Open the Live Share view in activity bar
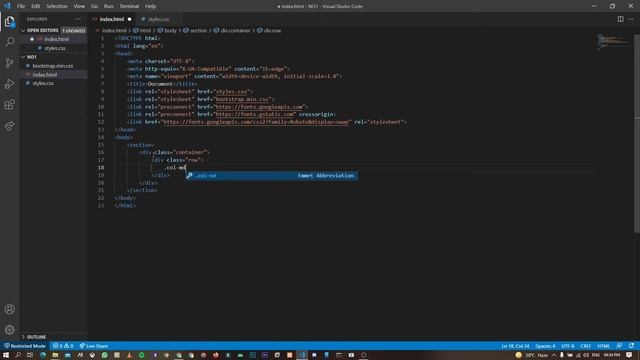640x360 pixels. (x=9, y=126)
